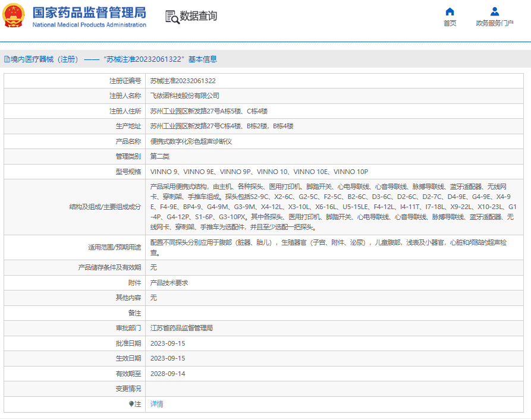The image size is (531, 420).
Task: Click the 产品储存条件及有效期 label
Action: point(109,268)
